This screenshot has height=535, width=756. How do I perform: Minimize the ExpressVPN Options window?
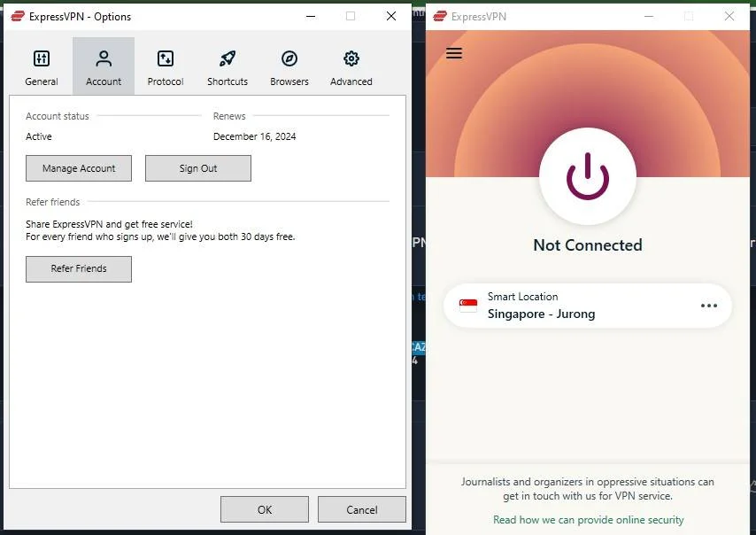click(311, 17)
